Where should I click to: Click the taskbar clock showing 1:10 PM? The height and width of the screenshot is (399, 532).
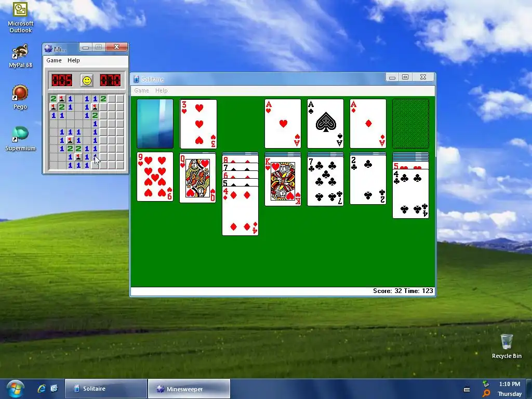[510, 384]
